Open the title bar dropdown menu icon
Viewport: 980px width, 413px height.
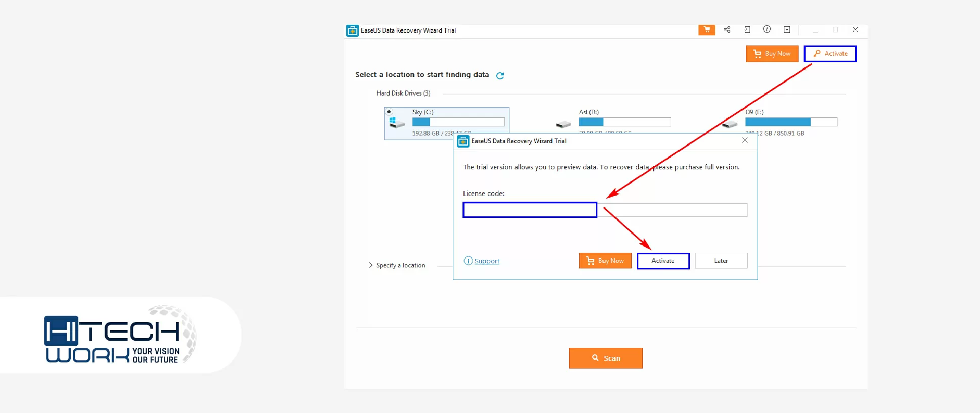click(x=787, y=30)
